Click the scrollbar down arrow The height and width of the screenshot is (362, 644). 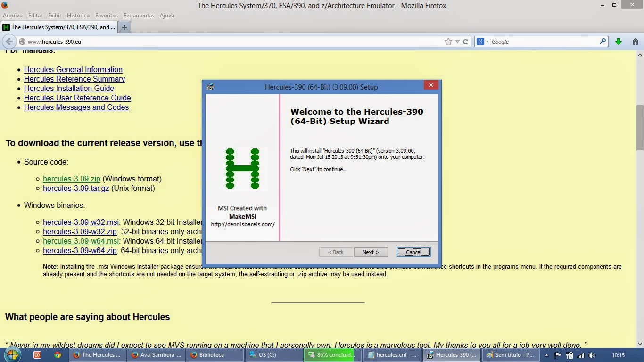point(640,343)
